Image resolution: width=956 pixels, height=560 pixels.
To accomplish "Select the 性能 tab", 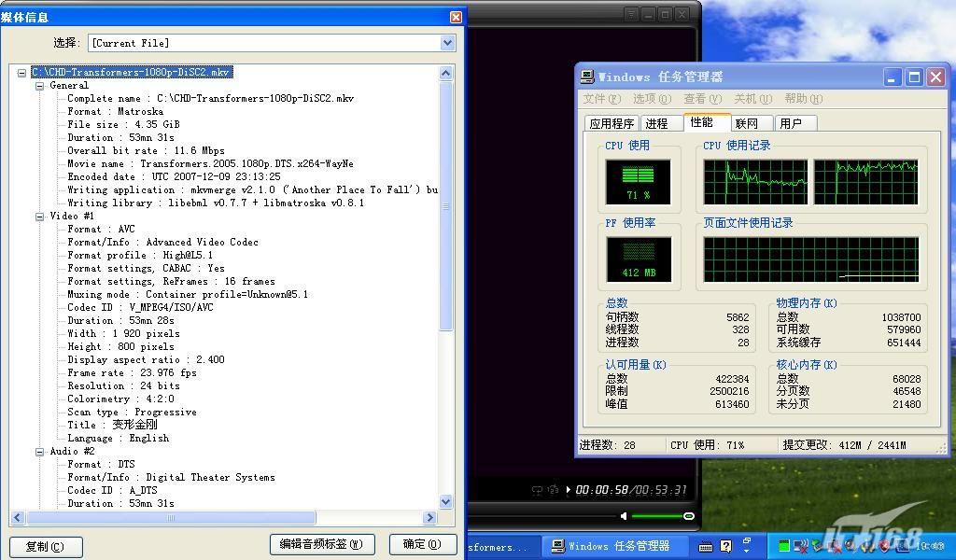I will [x=708, y=122].
